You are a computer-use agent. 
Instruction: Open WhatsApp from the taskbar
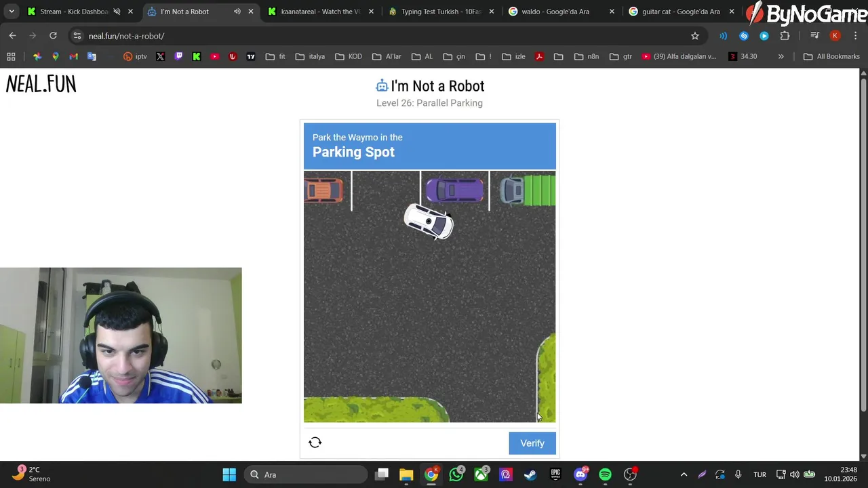click(x=456, y=474)
